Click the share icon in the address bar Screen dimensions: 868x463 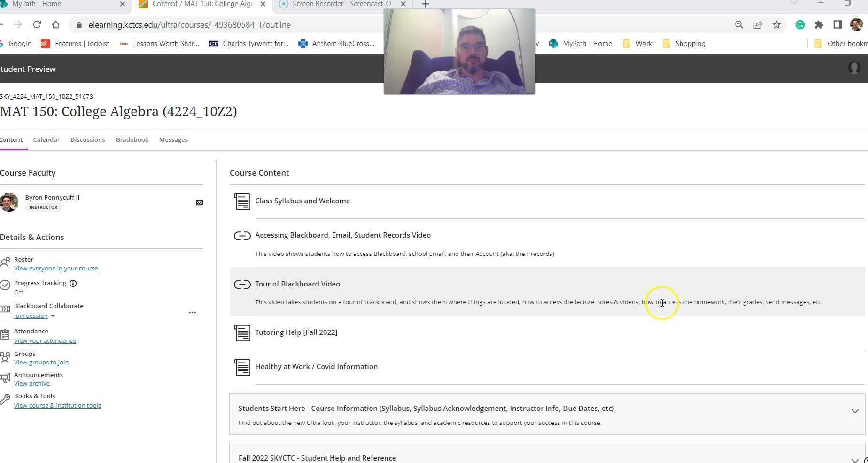tap(758, 24)
